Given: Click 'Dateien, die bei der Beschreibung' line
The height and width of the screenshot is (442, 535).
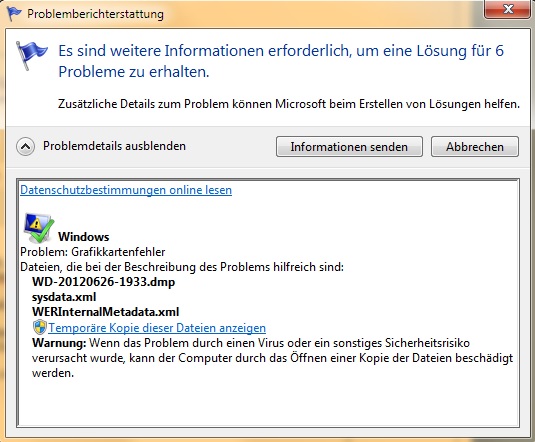Looking at the screenshot, I should click(182, 267).
